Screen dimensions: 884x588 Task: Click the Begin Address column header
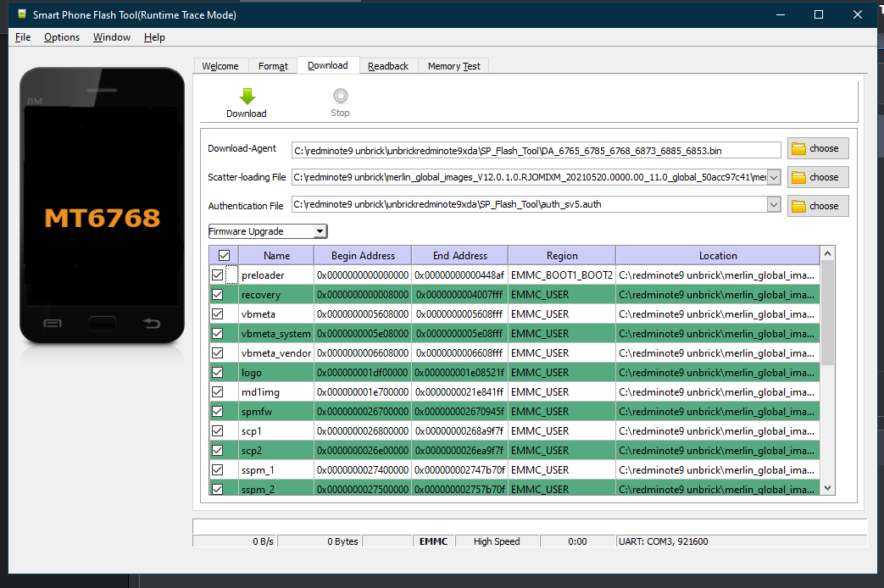coord(363,255)
